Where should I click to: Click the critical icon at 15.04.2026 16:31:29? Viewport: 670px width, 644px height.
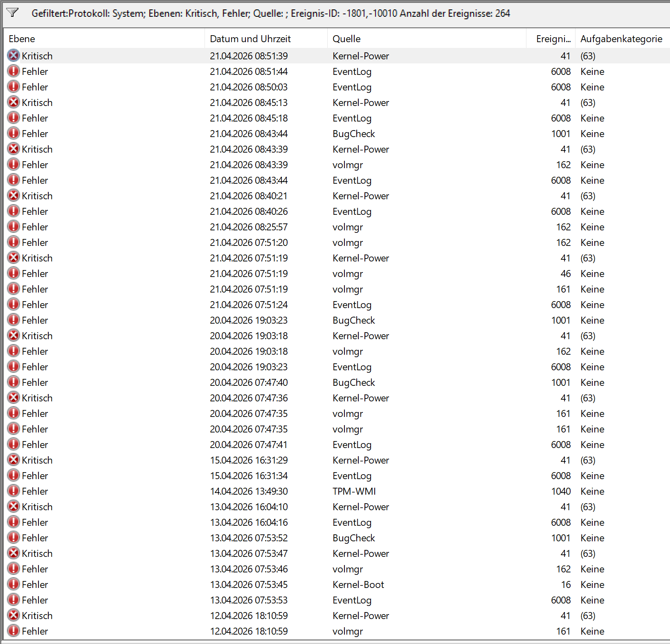point(13,459)
